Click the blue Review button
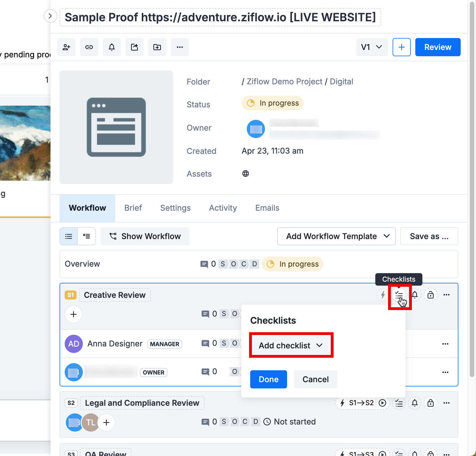The height and width of the screenshot is (456, 476). coord(437,47)
